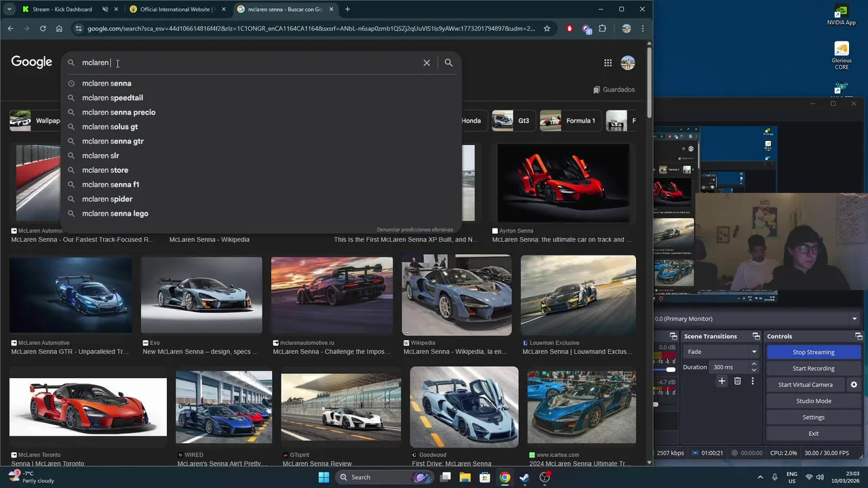This screenshot has width=868, height=488.
Task: Go to the Google homepage logo
Action: click(x=31, y=62)
